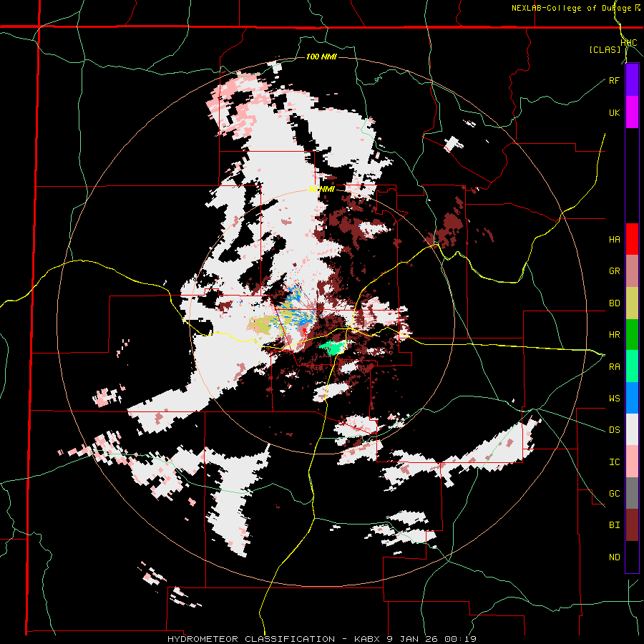Image resolution: width=644 pixels, height=644 pixels.
Task: Click the yellow BD echo patch near radar
Action: tap(260, 325)
